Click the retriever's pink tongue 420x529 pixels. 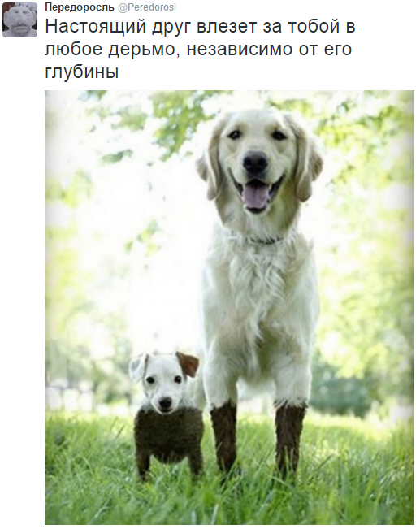[x=255, y=196]
